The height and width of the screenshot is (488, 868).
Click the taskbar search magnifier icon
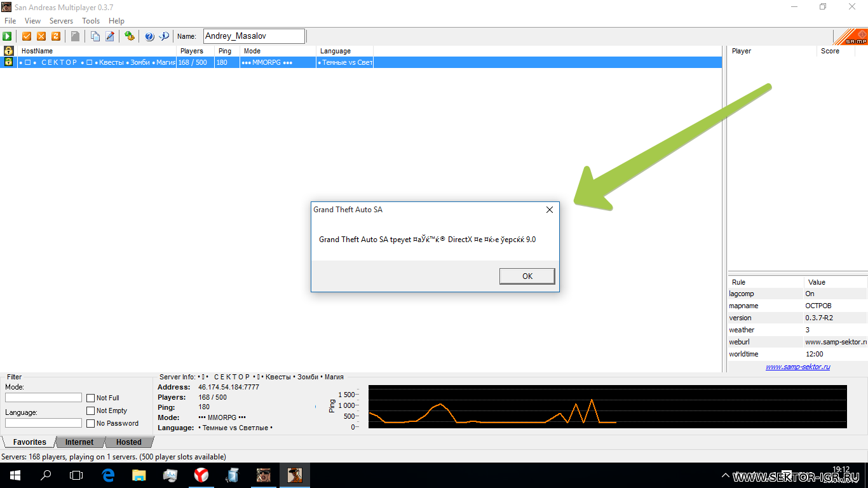(46, 475)
